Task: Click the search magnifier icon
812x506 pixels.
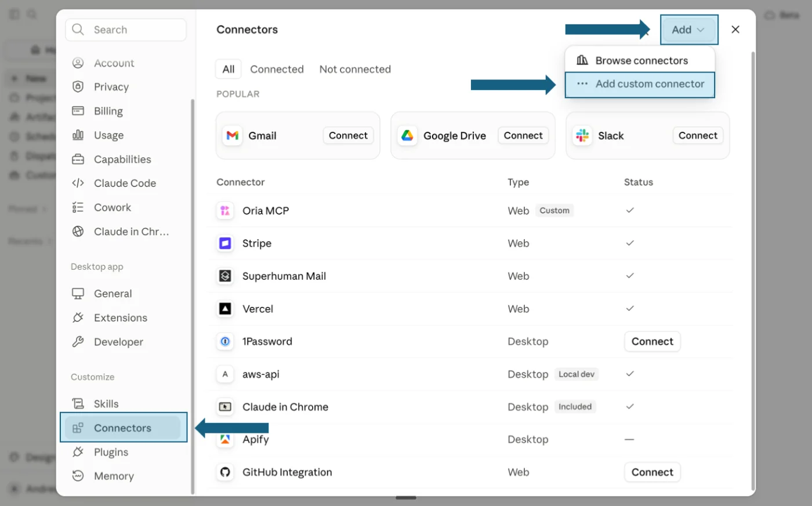Action: coord(78,29)
